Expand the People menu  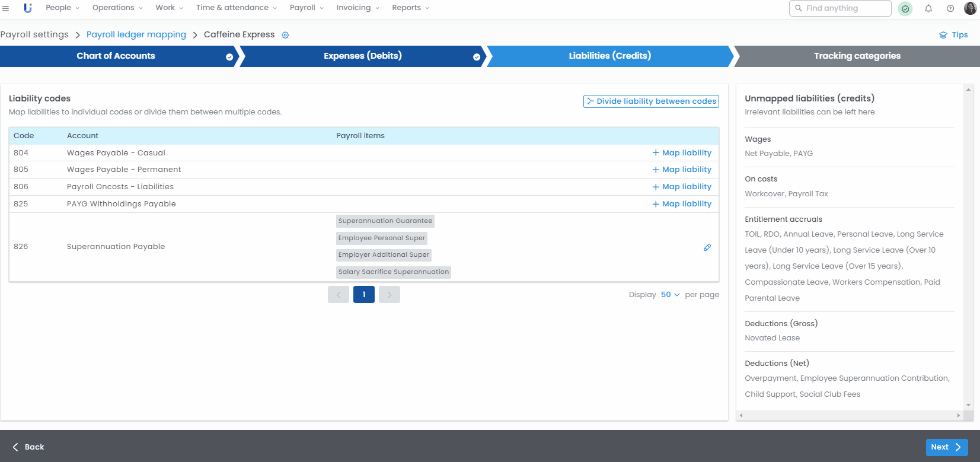(x=62, y=8)
